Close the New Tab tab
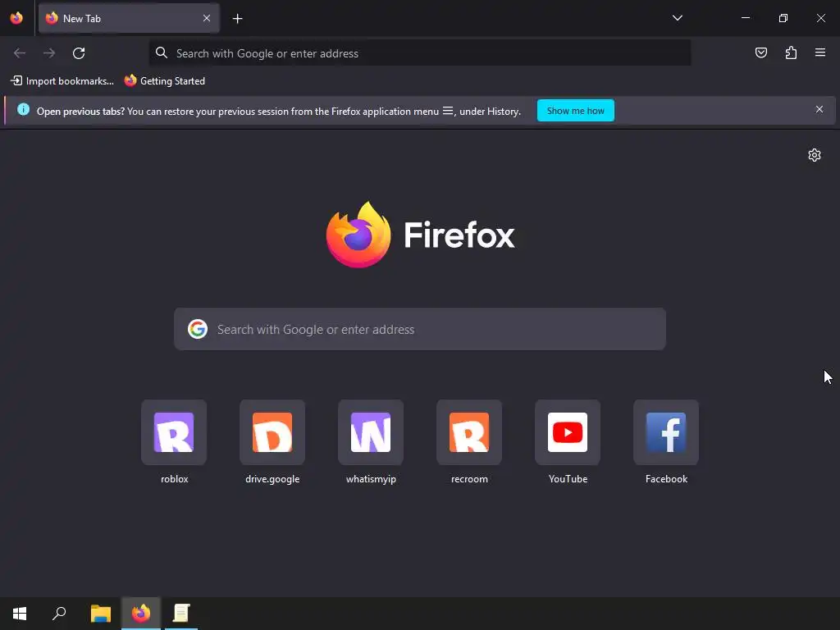Image resolution: width=840 pixels, height=630 pixels. [x=207, y=18]
